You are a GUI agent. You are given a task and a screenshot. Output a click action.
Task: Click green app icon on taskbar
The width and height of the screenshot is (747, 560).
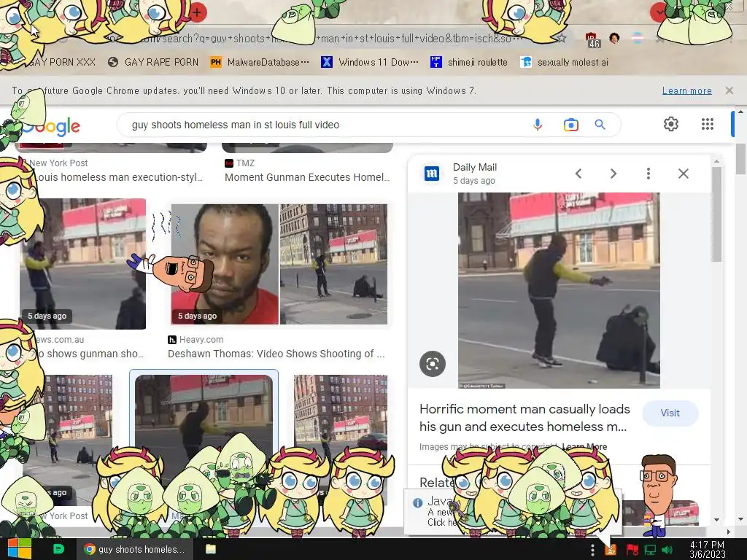pos(58,549)
